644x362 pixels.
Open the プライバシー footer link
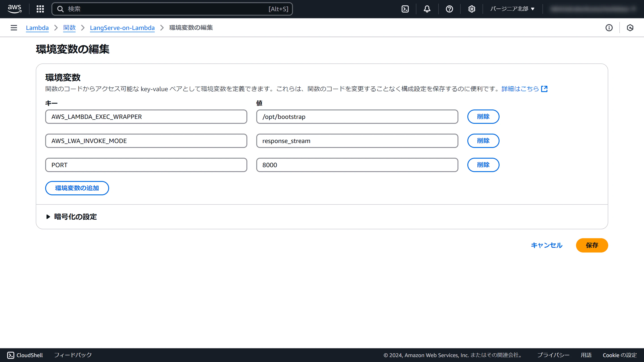553,355
